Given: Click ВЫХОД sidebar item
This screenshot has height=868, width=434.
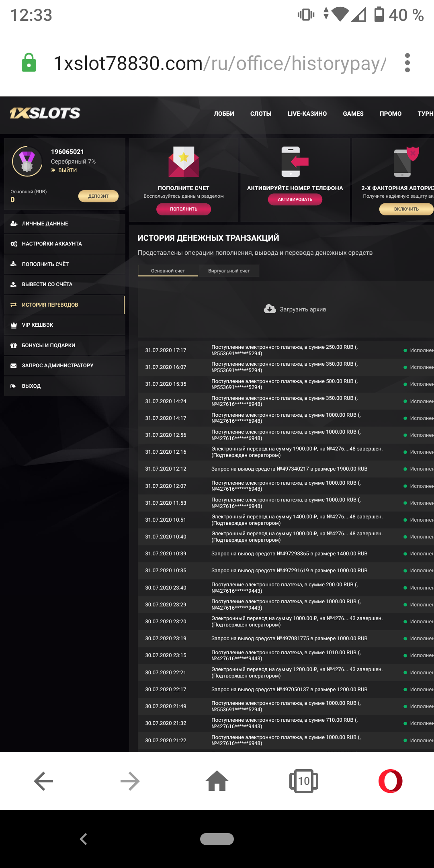Looking at the screenshot, I should click(x=64, y=386).
